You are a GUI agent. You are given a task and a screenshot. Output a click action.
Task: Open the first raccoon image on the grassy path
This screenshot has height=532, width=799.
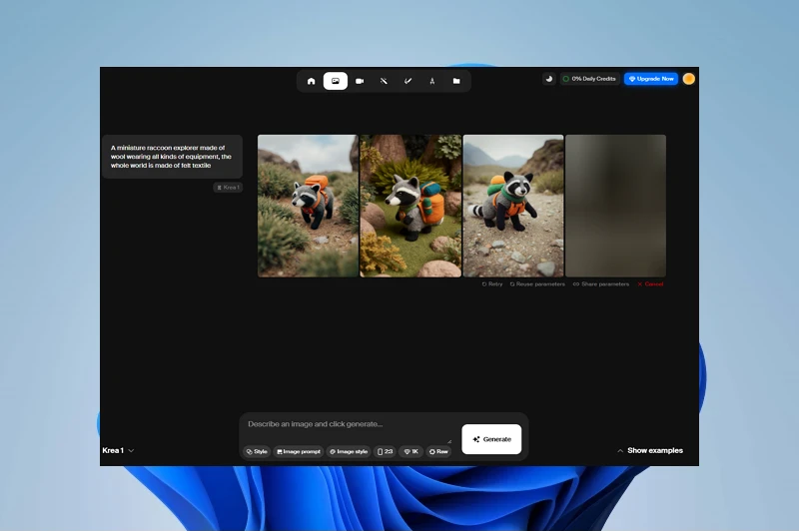click(308, 206)
